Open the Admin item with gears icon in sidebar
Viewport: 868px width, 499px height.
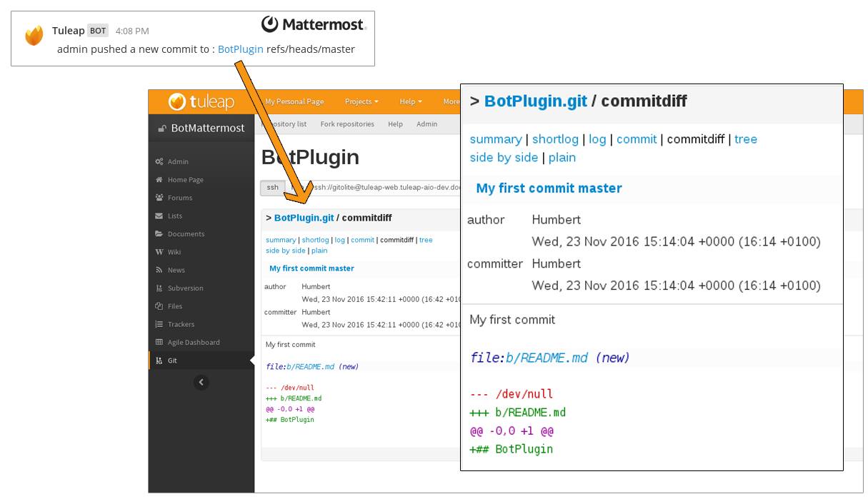(179, 161)
